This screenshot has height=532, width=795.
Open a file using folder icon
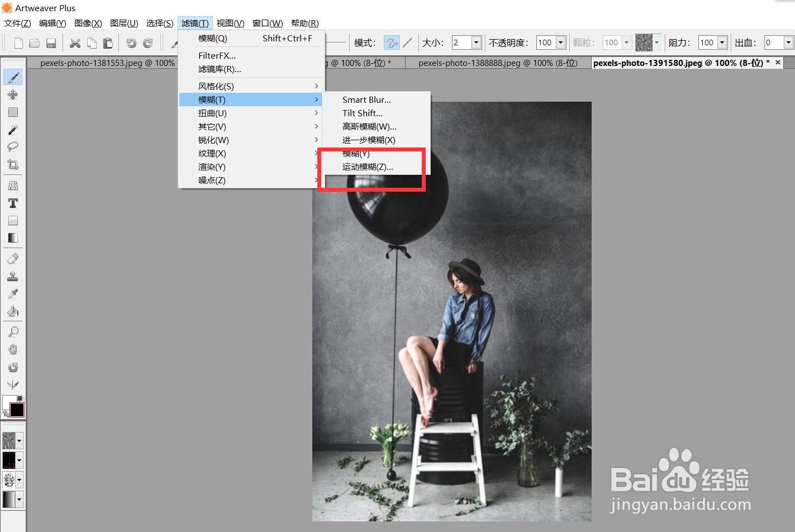coord(35,43)
